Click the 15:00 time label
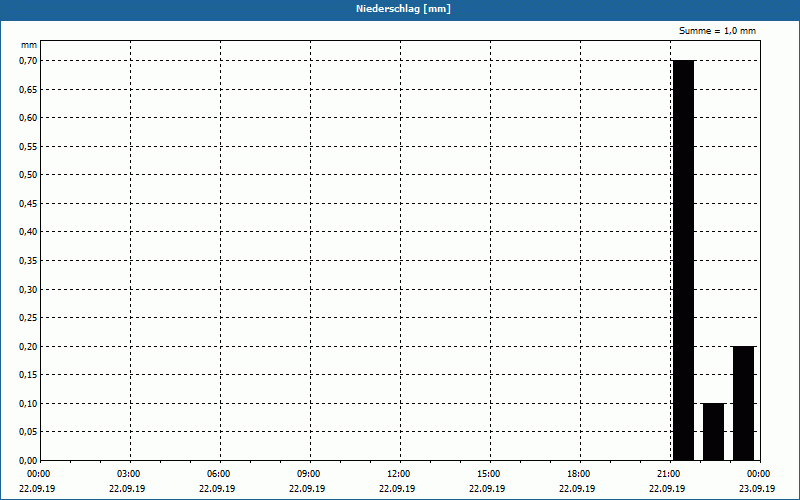 click(488, 474)
